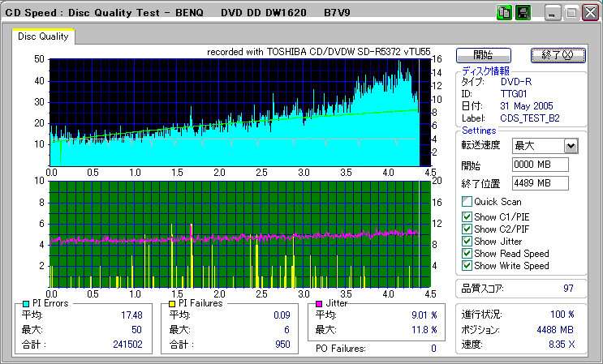
Task: Open the 転送速度 speed dropdown
Action: [571, 146]
